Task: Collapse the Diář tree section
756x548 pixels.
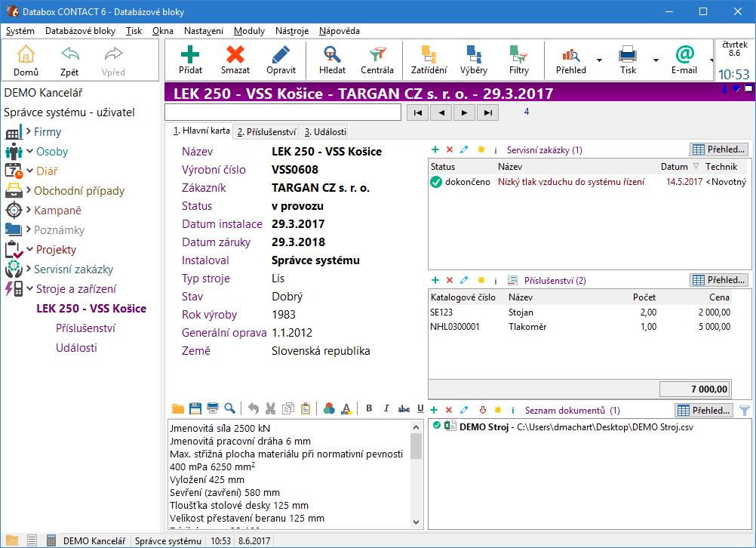Action: click(30, 171)
